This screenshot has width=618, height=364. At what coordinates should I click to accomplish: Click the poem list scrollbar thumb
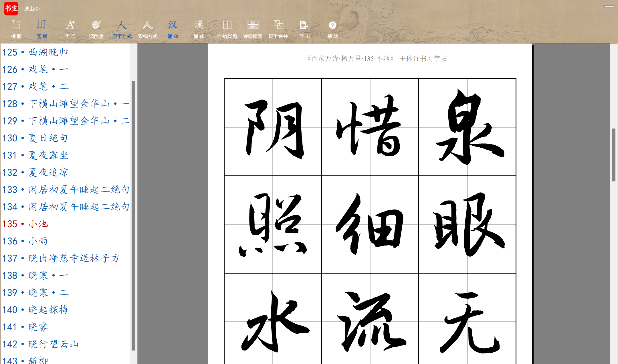tap(133, 215)
